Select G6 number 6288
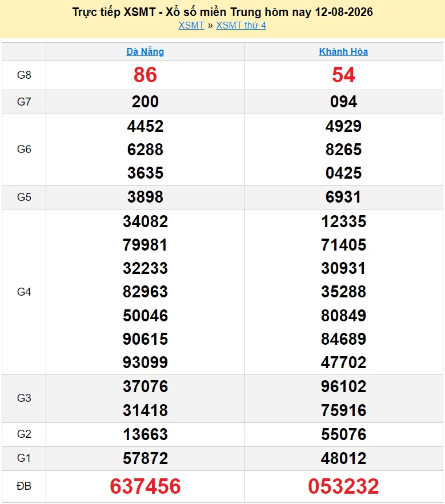The image size is (445, 504). tap(145, 150)
